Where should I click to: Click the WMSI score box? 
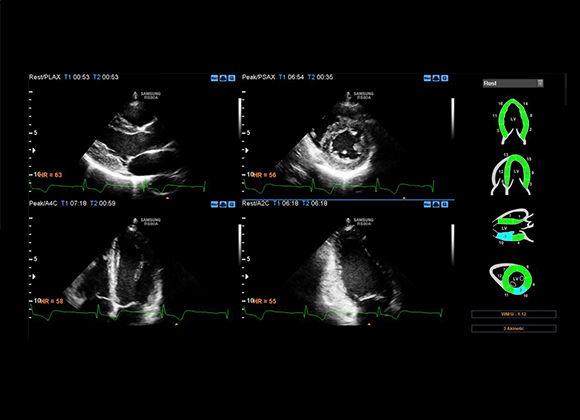click(x=514, y=314)
